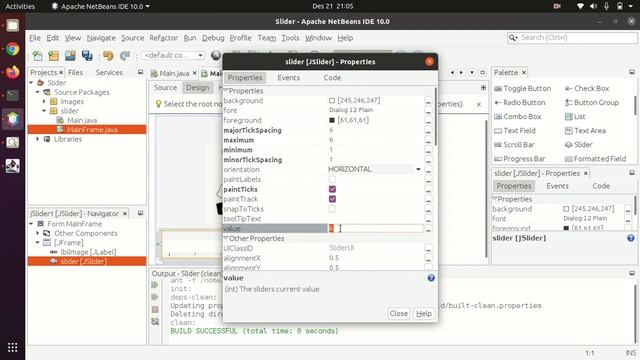640x360 pixels.
Task: Switch to the Services tab
Action: (109, 72)
